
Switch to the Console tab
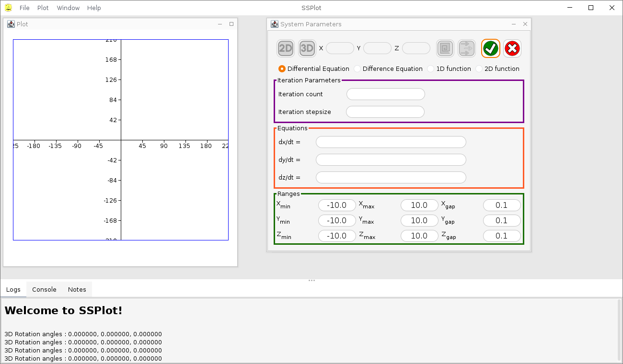[44, 289]
